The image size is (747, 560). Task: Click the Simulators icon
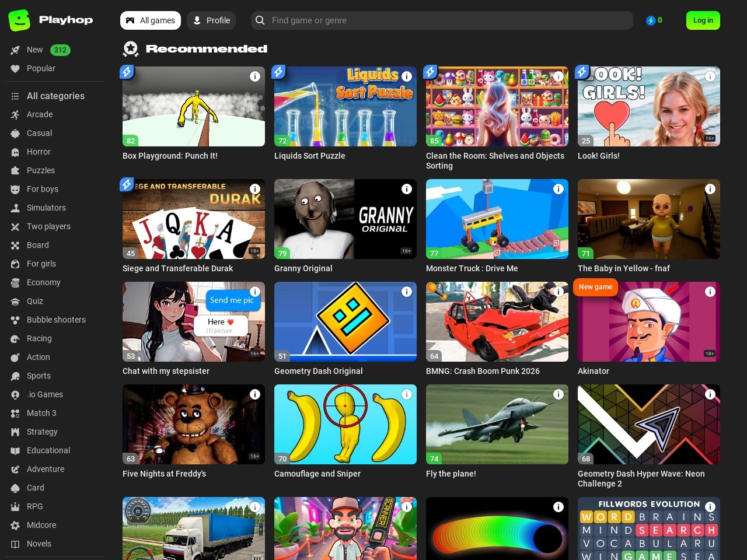(x=15, y=208)
